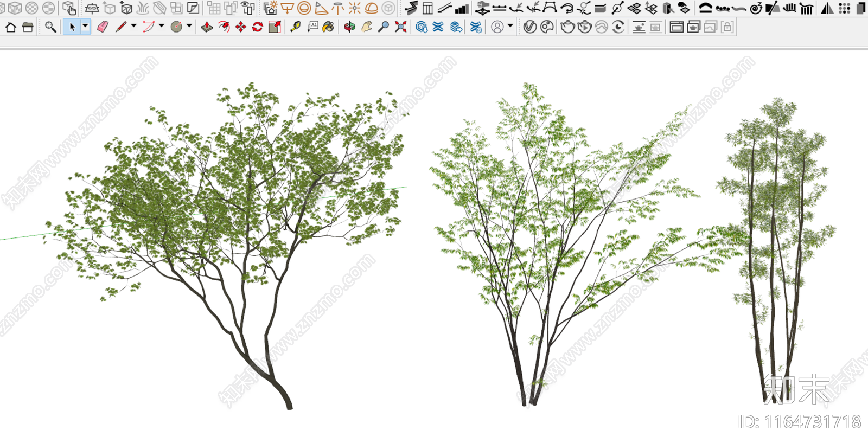This screenshot has width=868, height=443.
Task: Select the red four-arrow Move tool
Action: click(x=240, y=27)
